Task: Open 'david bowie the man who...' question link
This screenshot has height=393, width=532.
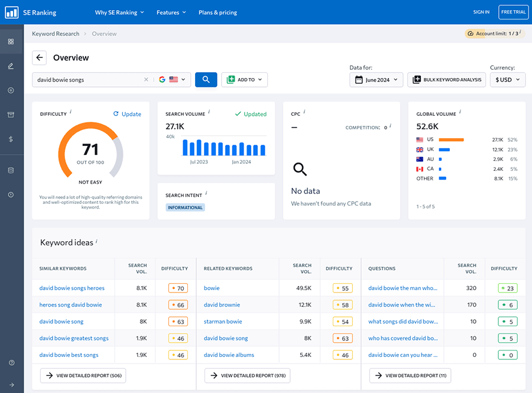Action: point(403,288)
